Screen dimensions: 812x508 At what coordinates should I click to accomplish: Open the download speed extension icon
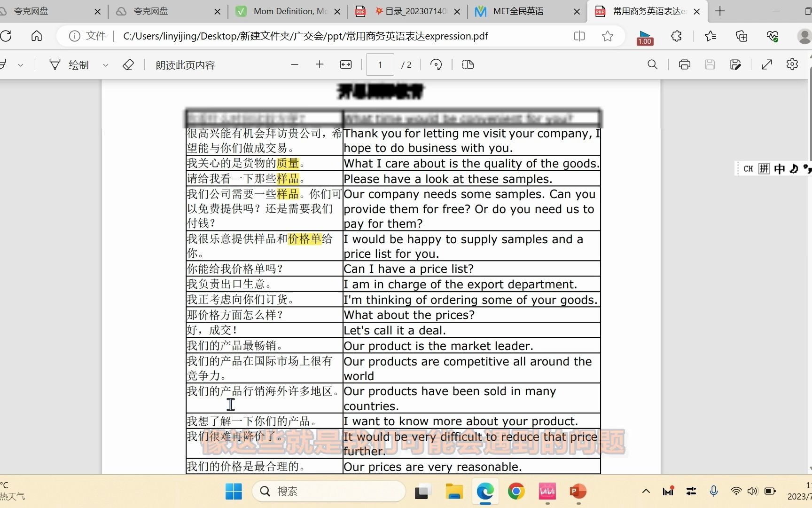click(645, 37)
